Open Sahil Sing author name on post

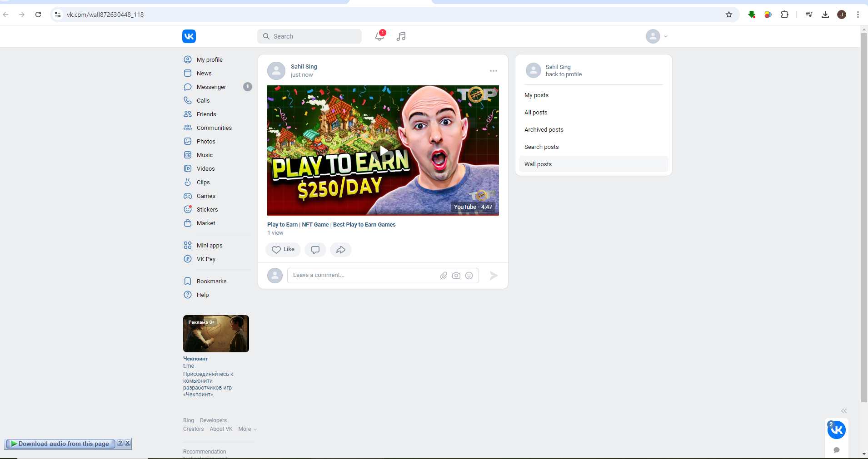304,67
